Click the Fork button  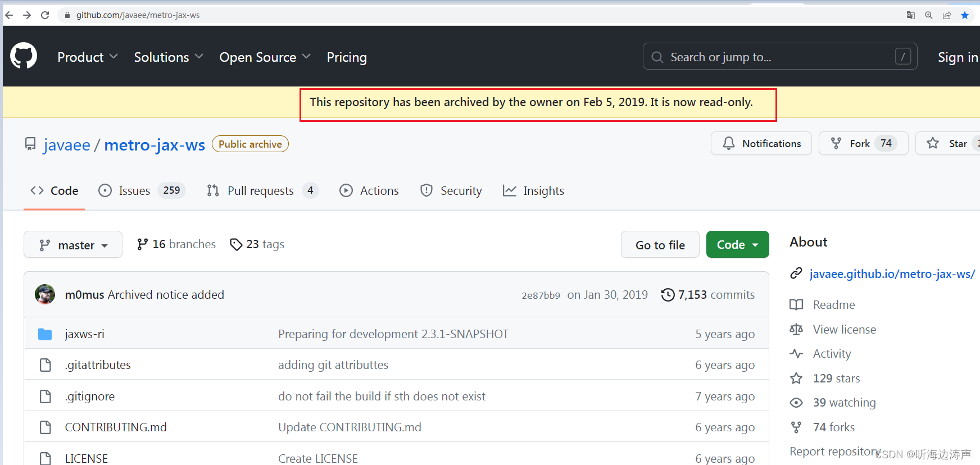864,143
